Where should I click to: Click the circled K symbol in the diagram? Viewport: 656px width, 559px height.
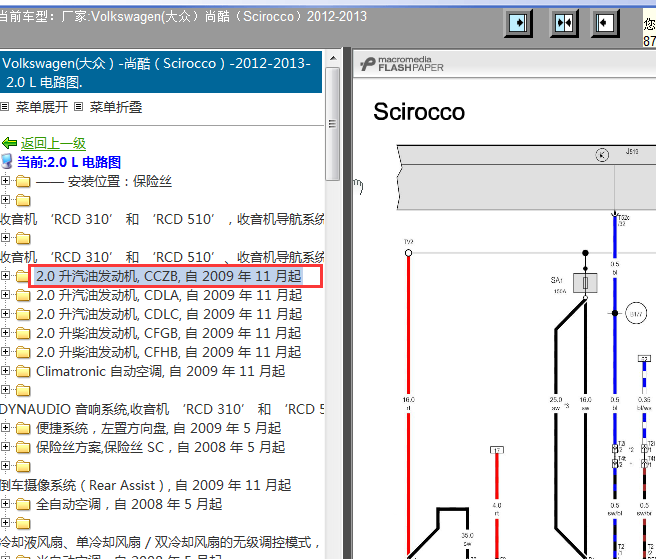(602, 155)
